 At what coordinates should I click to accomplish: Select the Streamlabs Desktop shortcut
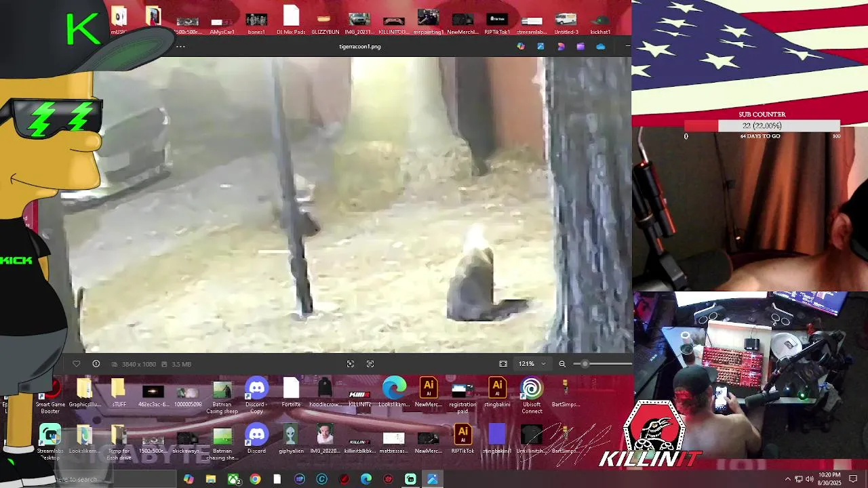50,442
